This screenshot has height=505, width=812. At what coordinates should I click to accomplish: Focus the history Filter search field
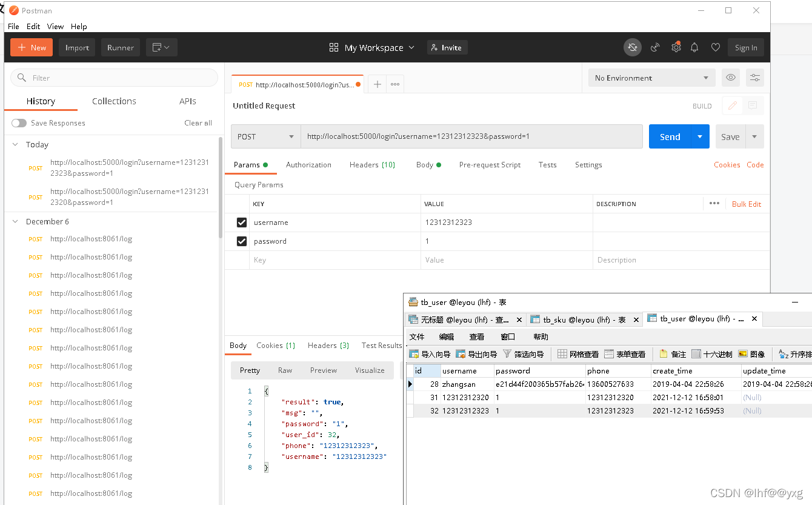[x=115, y=78]
